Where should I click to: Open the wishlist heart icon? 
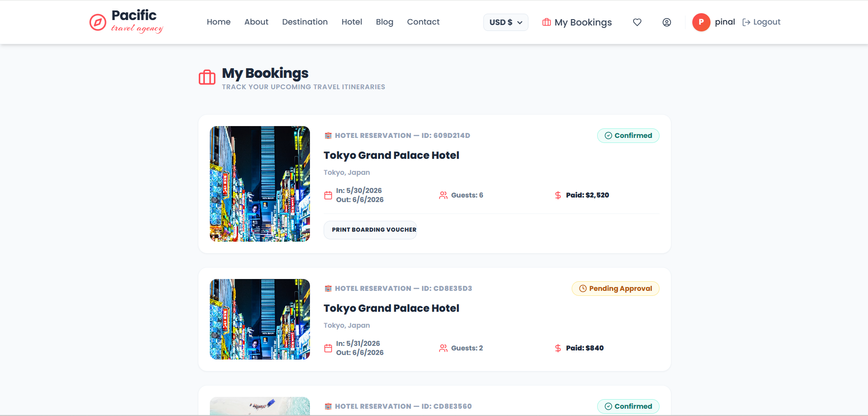637,22
